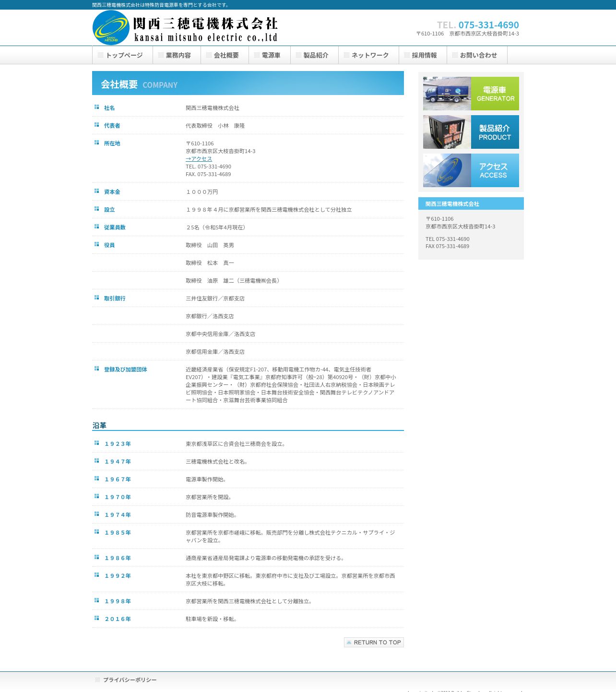Click the ２０１６年 history year

(x=118, y=619)
